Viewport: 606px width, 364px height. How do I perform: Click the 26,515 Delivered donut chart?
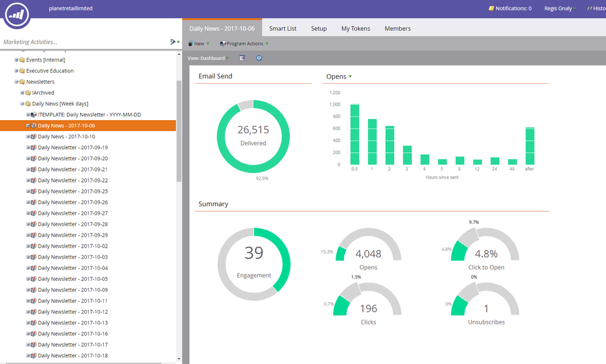tap(253, 136)
